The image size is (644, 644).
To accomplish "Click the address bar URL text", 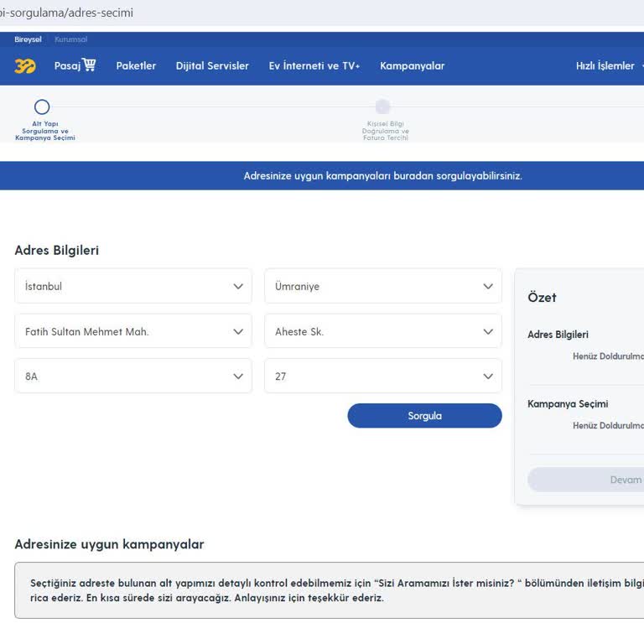I will pos(66,13).
